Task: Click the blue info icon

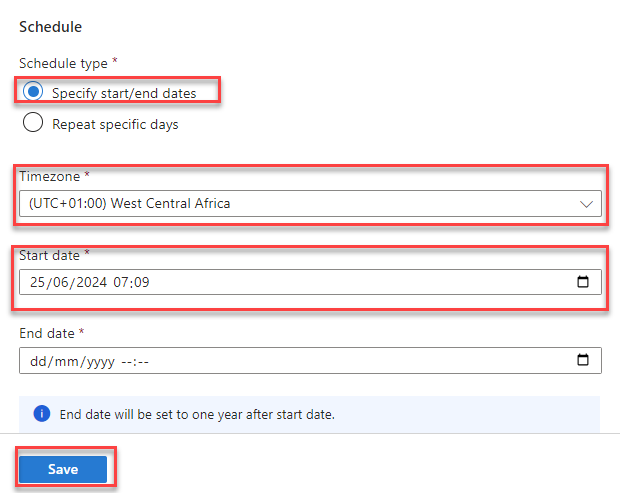Action: (x=42, y=413)
